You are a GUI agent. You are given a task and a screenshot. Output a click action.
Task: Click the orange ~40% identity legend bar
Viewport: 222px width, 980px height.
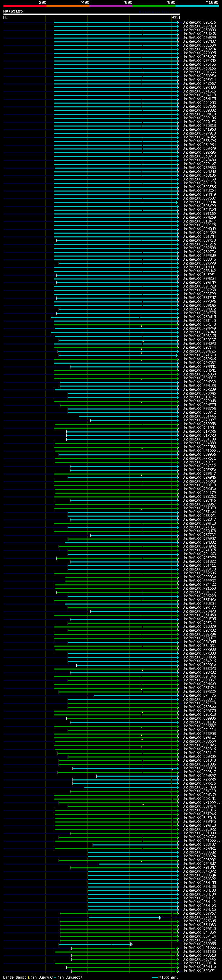point(68,6)
